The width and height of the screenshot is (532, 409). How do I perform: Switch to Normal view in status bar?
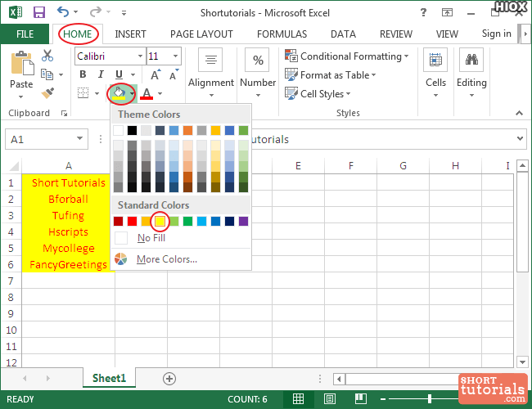pyautogui.click(x=298, y=399)
